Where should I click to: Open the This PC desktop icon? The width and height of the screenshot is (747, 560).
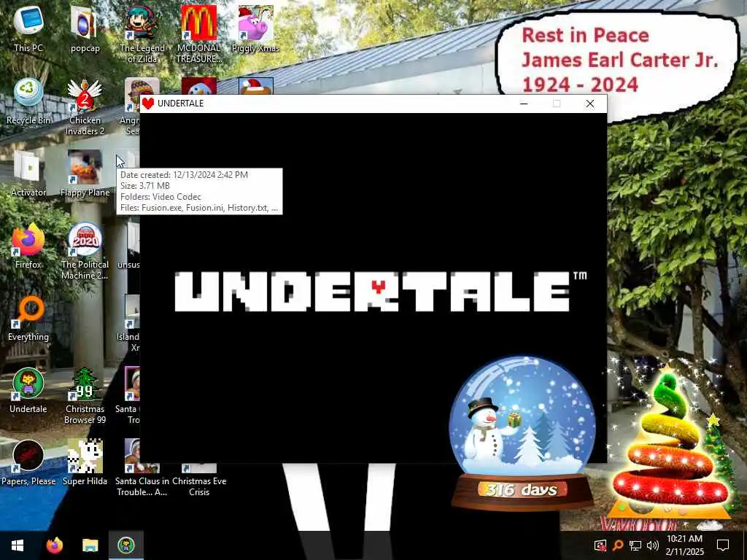click(28, 28)
